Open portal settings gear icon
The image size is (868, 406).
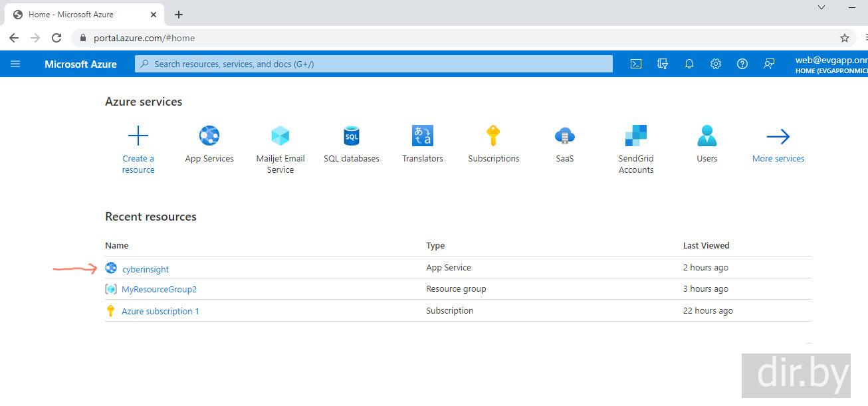click(x=716, y=64)
